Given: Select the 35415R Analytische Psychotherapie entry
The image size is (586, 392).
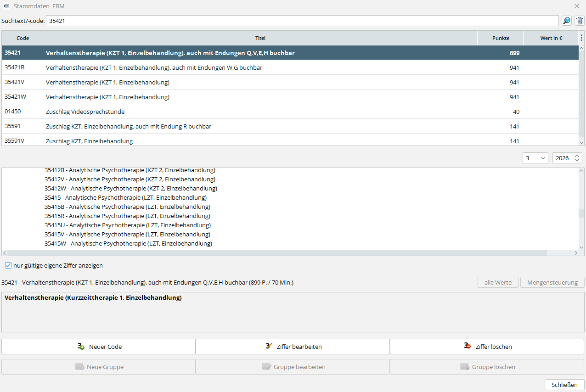Looking at the screenshot, I should click(127, 216).
